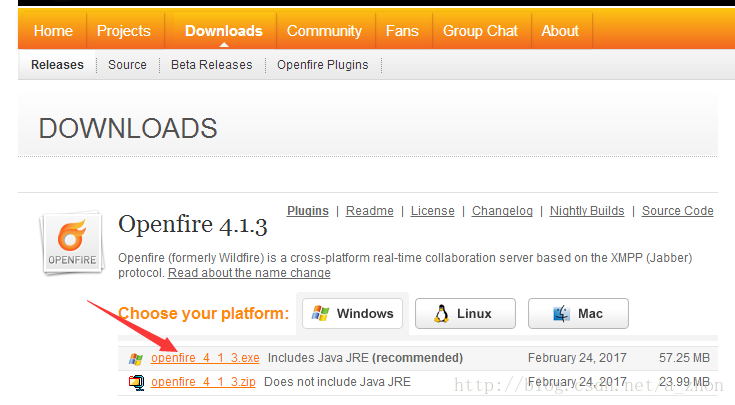This screenshot has height=405, width=735.
Task: Open the Nightly Builds link
Action: pos(587,211)
